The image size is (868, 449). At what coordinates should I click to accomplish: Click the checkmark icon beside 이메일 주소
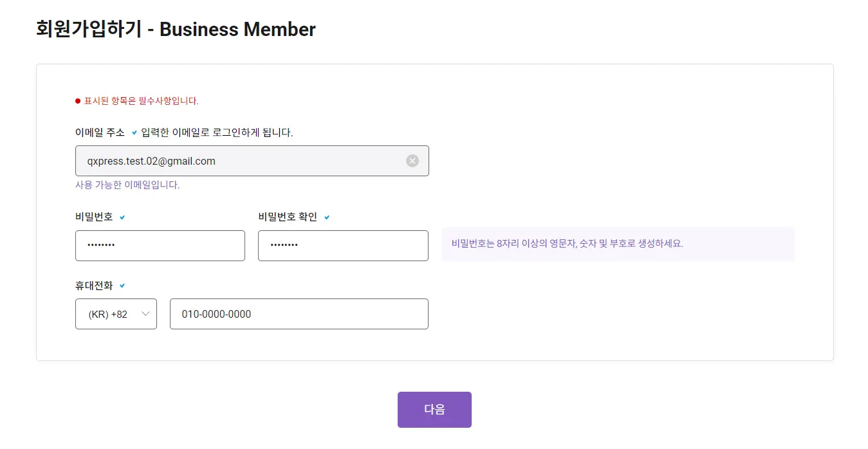(x=134, y=133)
